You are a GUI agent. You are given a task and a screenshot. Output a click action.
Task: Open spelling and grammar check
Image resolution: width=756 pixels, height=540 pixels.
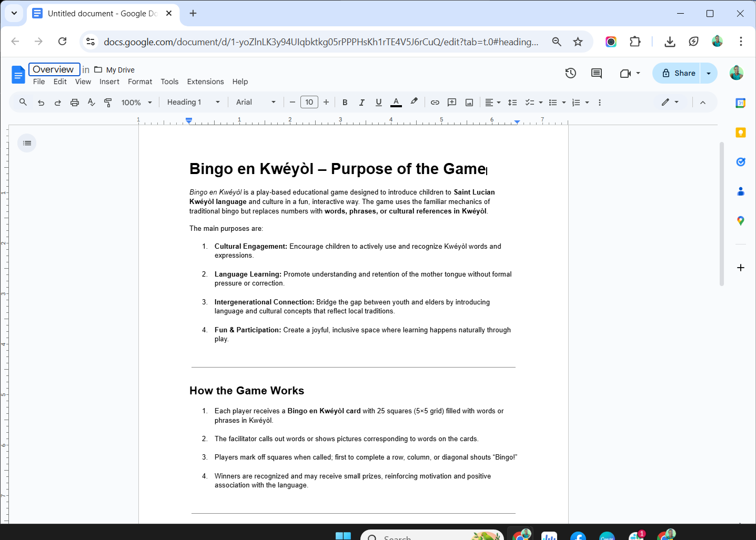92,103
